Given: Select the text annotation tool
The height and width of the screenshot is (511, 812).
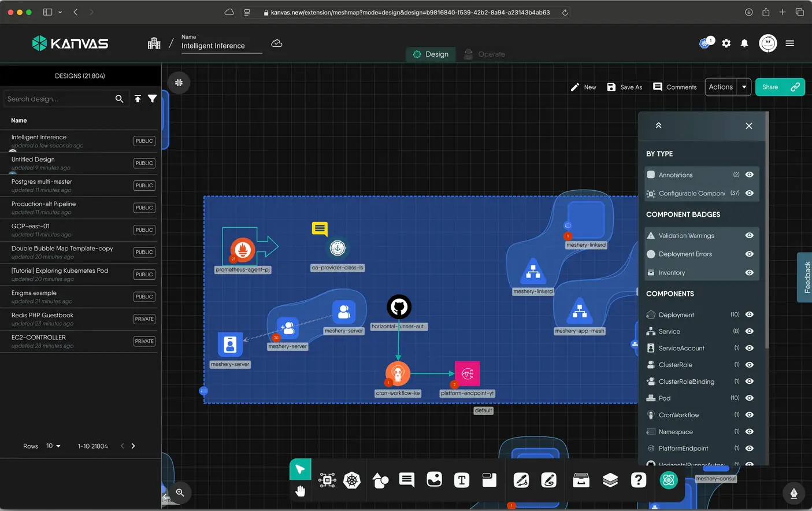Looking at the screenshot, I should pos(462,480).
